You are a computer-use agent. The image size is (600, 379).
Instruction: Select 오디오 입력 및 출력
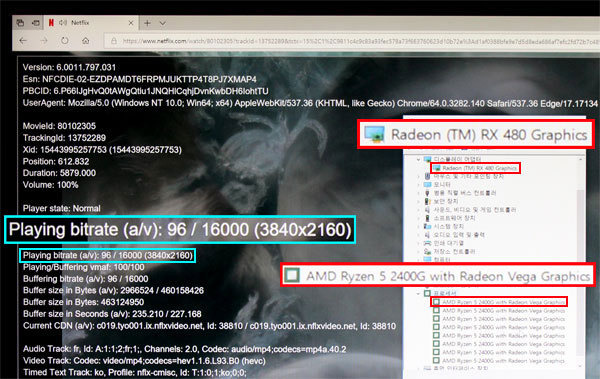coord(459,235)
